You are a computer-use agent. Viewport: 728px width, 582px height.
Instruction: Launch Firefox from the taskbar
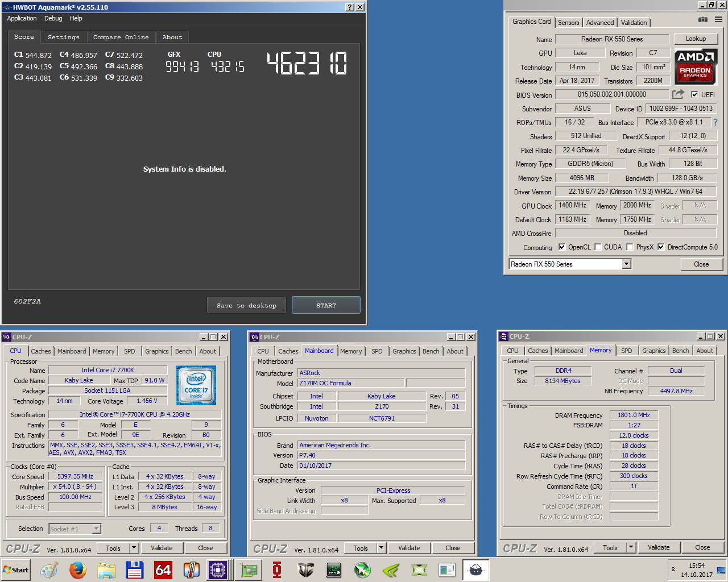pyautogui.click(x=77, y=569)
